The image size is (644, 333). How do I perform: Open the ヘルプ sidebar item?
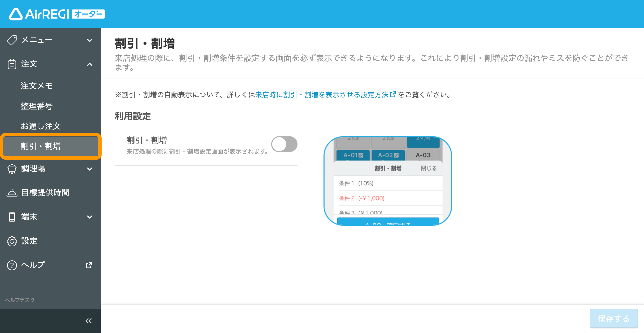coord(50,265)
